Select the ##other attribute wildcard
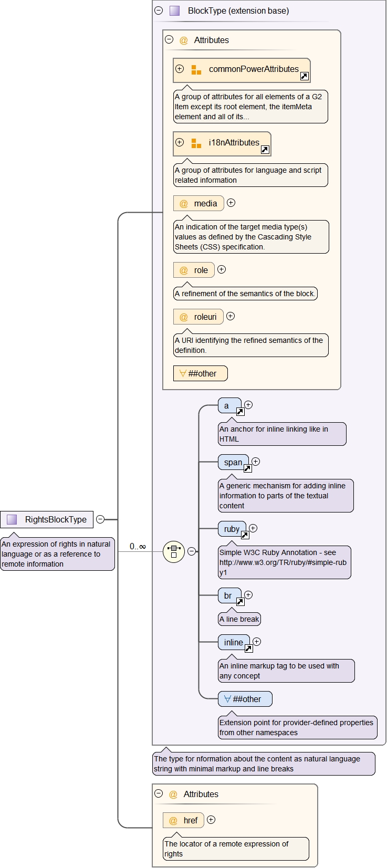The width and height of the screenshot is (387, 868). click(201, 373)
